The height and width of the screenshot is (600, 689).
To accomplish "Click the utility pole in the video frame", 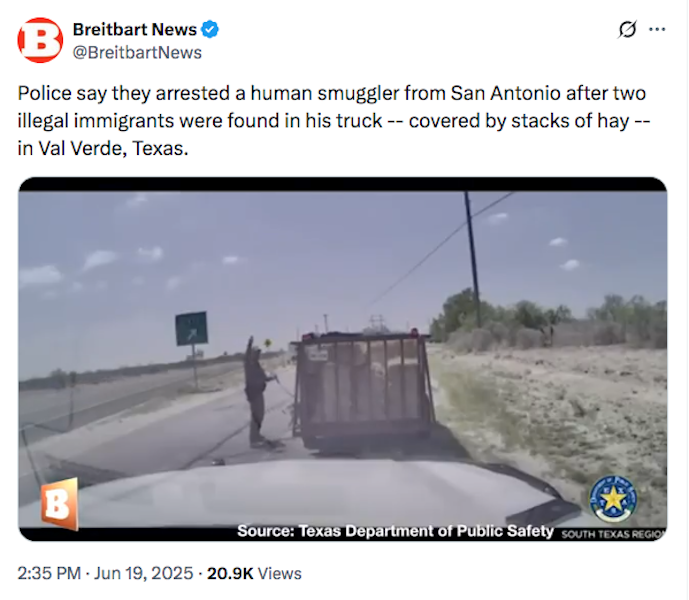I will pyautogui.click(x=473, y=259).
